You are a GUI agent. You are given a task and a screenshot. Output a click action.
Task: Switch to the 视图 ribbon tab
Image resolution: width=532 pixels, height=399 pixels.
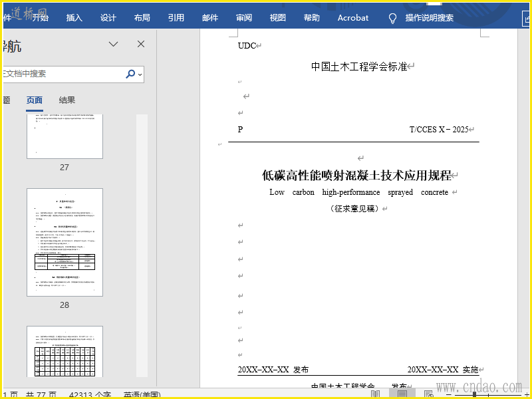click(278, 18)
